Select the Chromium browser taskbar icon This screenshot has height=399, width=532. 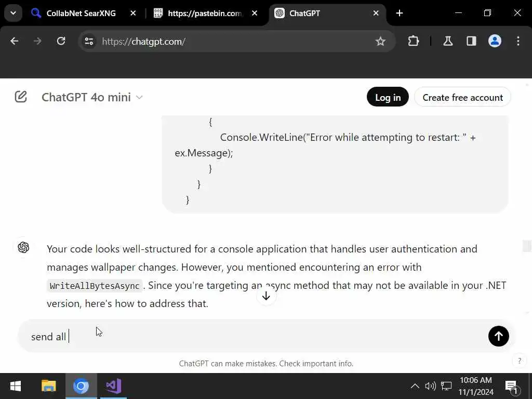click(81, 386)
